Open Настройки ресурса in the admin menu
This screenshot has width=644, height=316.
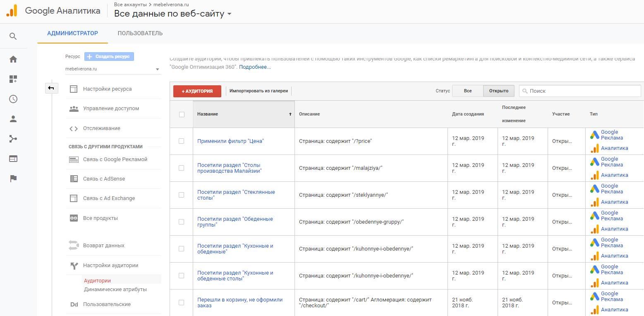click(107, 89)
